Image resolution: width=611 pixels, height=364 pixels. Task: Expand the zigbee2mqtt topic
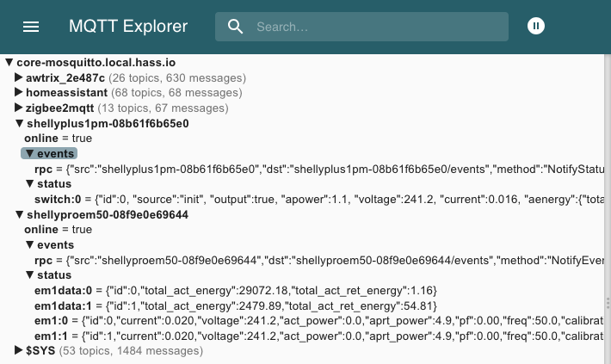[18, 108]
